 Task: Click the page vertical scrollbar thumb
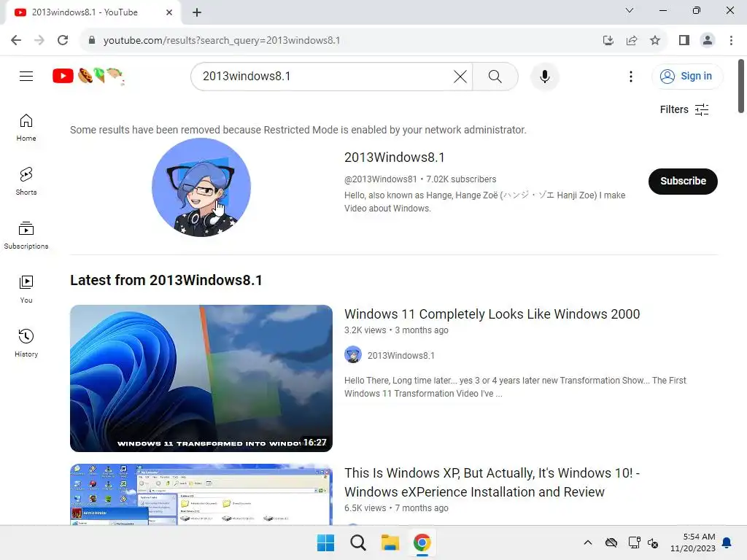coord(741,86)
